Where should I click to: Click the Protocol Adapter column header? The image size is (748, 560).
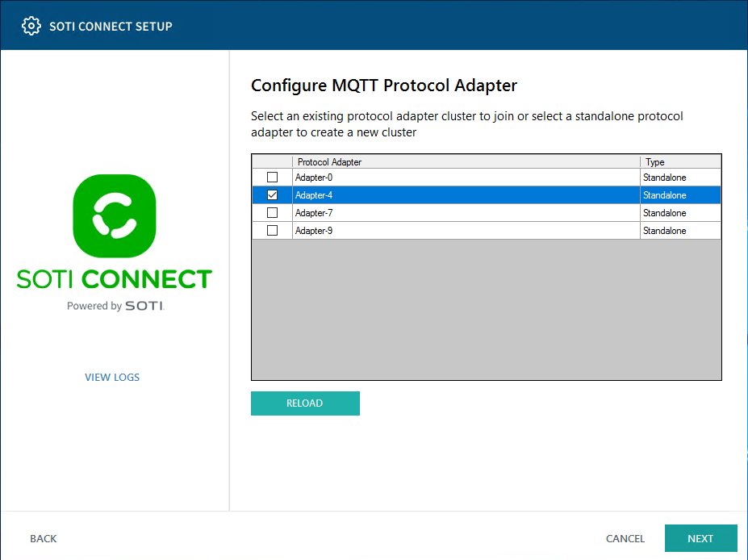tap(466, 161)
